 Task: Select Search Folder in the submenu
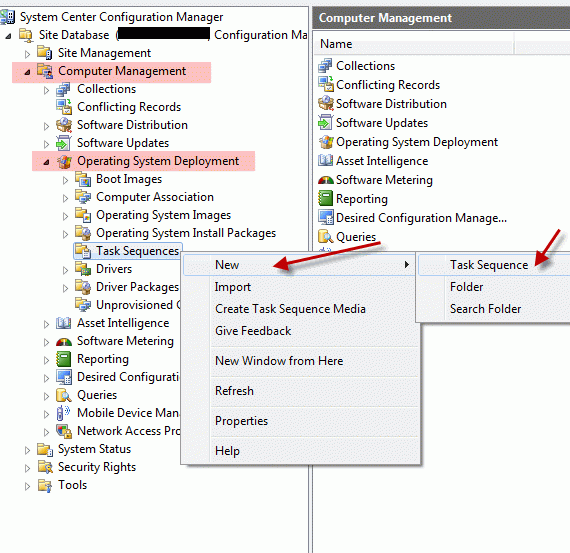pyautogui.click(x=485, y=309)
